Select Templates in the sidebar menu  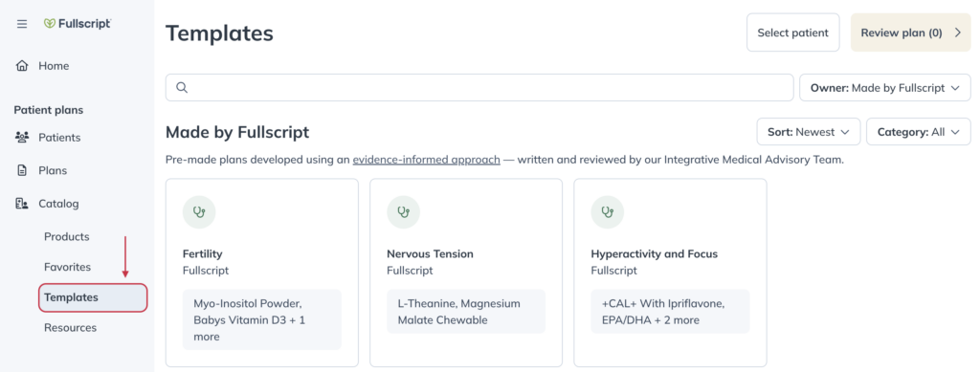tap(93, 297)
